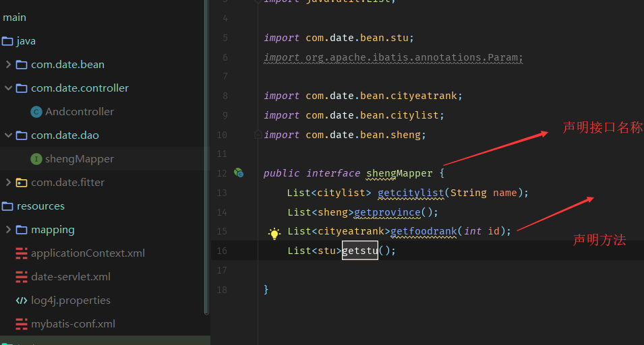Click the highlighted getstu method name

click(x=360, y=251)
